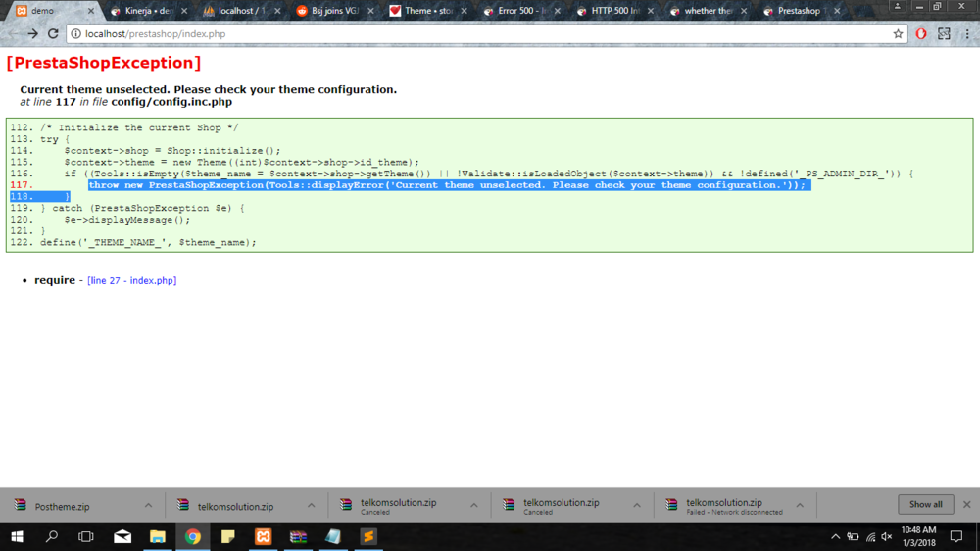The height and width of the screenshot is (551, 980).
Task: Show all downloads
Action: pos(926,504)
